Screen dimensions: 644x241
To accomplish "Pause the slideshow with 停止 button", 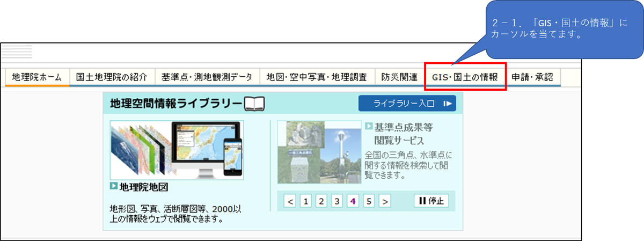I will tap(431, 201).
